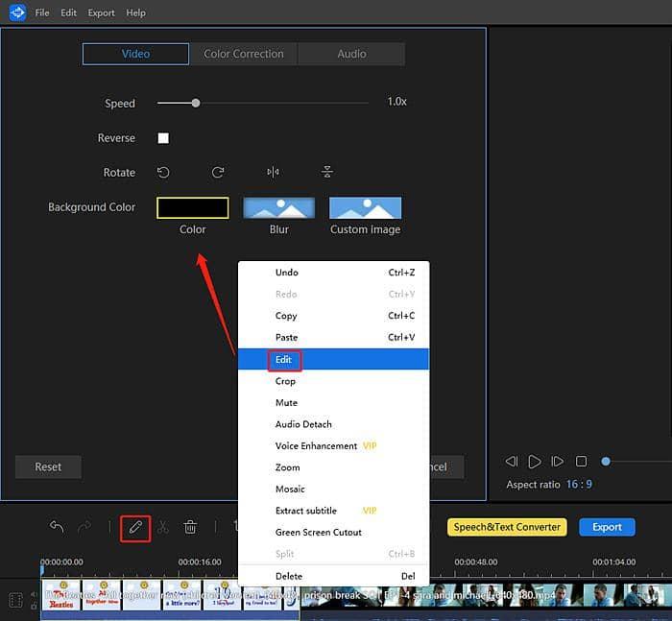Click the Speed slider handle

click(x=196, y=103)
